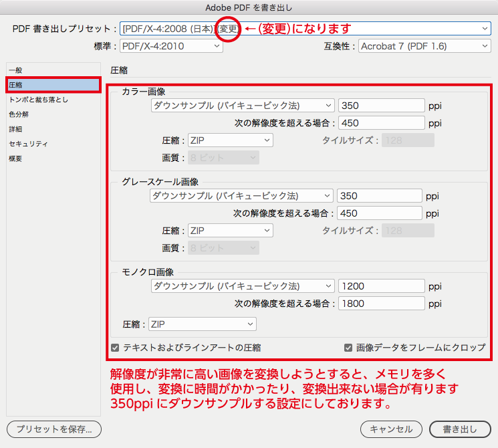Open カラー画像 画質 8ビット dropdown
This screenshot has height=448, width=498.
pyautogui.click(x=223, y=158)
